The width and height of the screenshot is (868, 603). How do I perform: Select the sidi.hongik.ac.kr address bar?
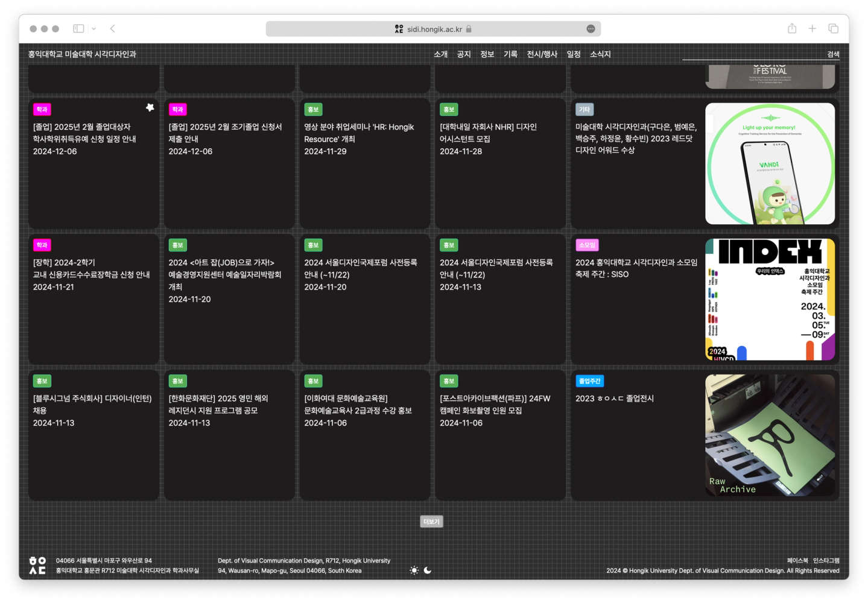tap(433, 29)
